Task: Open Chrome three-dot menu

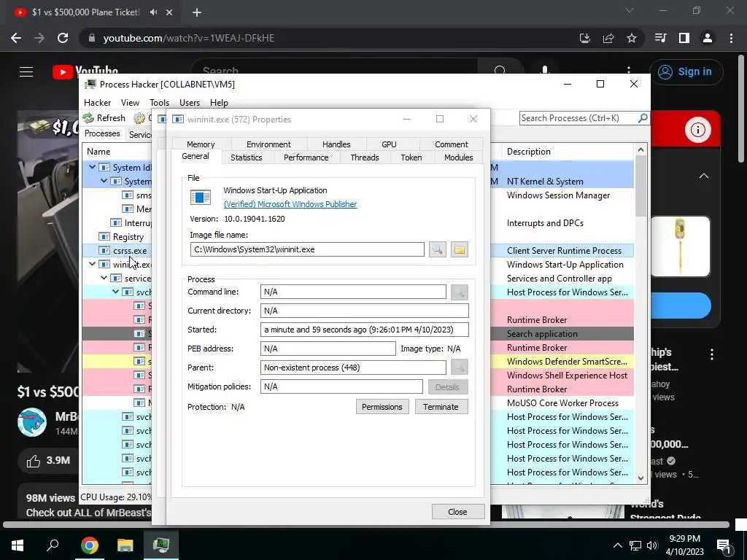Action: (731, 38)
